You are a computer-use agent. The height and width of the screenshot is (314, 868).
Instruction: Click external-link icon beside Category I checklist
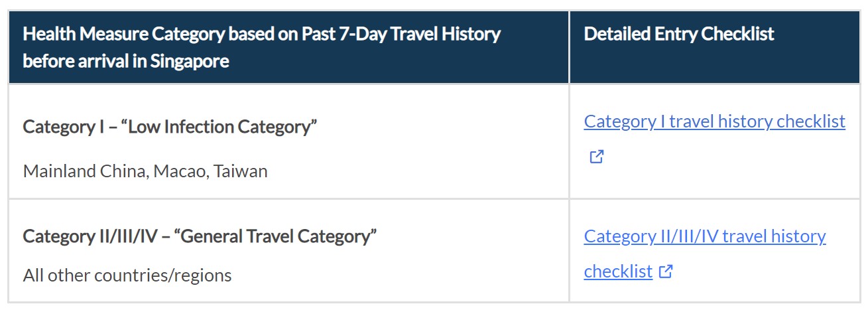tap(596, 157)
